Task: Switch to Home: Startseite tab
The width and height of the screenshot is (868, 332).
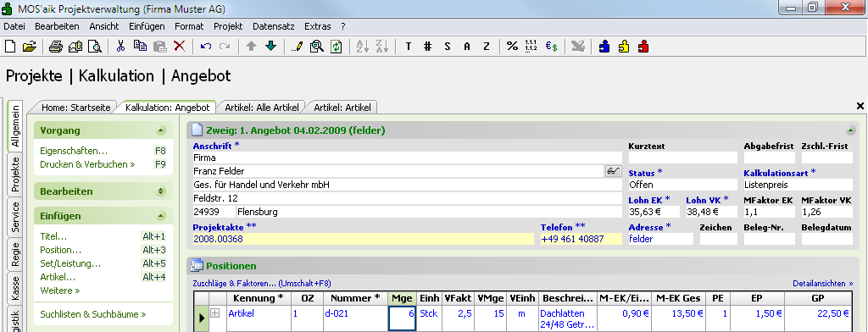Action: [x=76, y=108]
